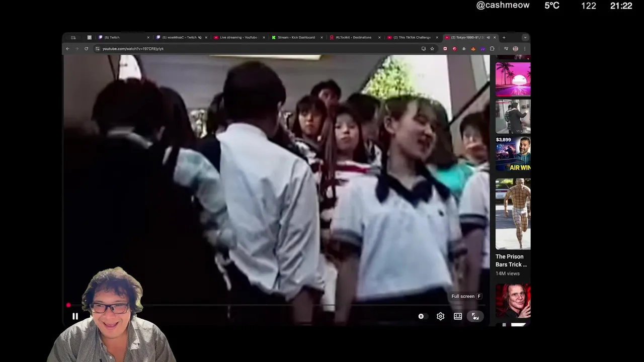
Task: Enter full screen mode
Action: click(475, 316)
